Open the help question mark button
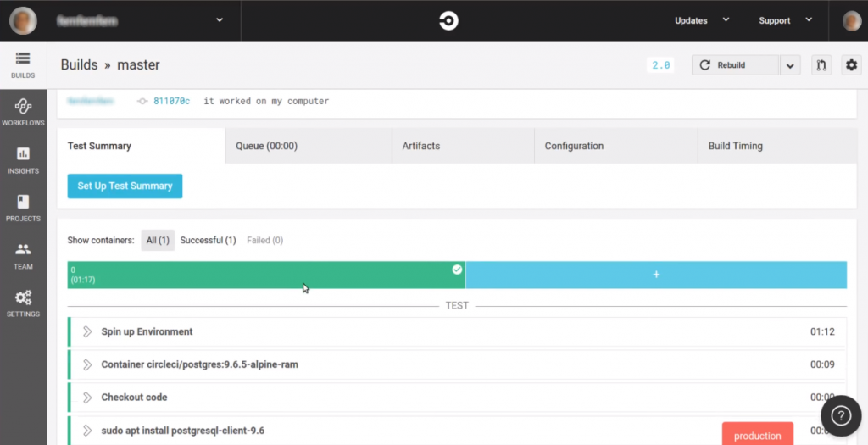Viewport: 868px width, 445px height. click(x=841, y=415)
